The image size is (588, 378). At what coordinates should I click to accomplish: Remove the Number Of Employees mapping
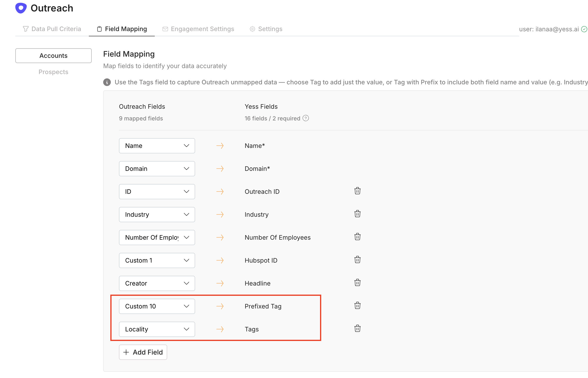click(357, 237)
